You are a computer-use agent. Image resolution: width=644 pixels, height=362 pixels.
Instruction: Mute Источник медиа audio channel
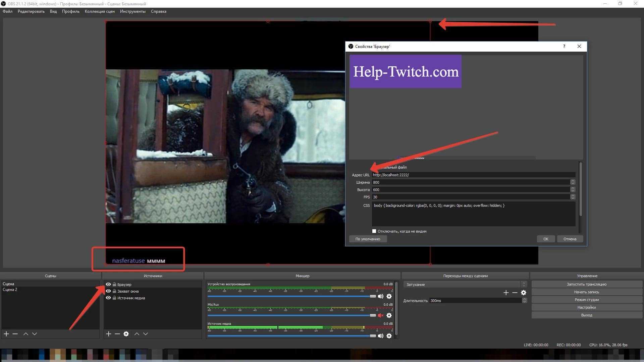[381, 336]
